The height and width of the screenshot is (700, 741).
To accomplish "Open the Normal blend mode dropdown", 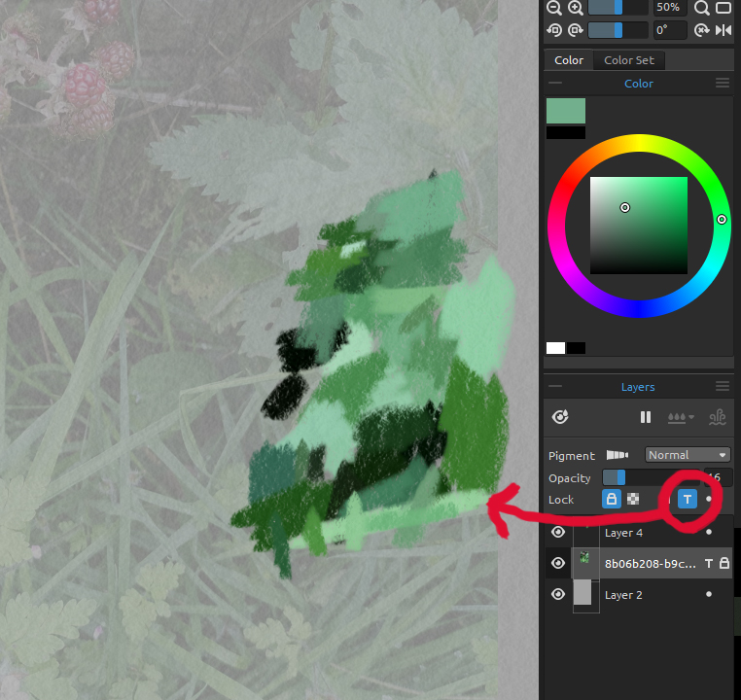I will (688, 455).
